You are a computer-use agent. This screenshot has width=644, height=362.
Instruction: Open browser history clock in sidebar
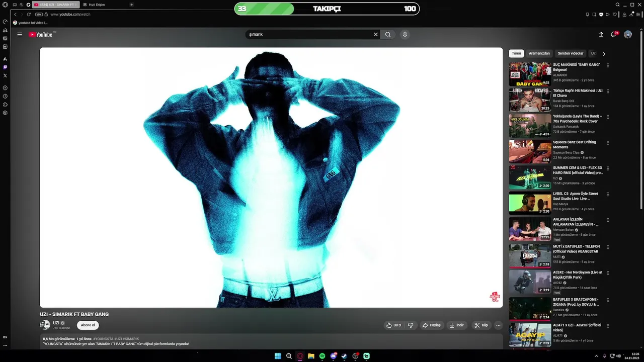(5, 96)
